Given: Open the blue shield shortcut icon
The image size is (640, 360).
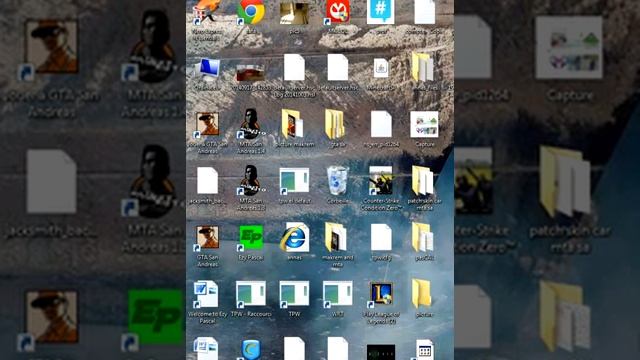Looking at the screenshot, I should 251,350.
